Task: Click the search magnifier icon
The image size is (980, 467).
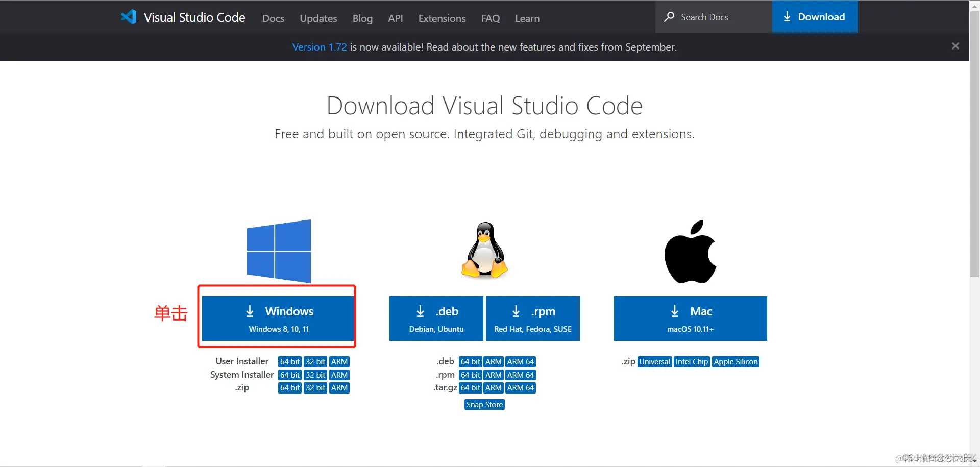Action: click(669, 17)
